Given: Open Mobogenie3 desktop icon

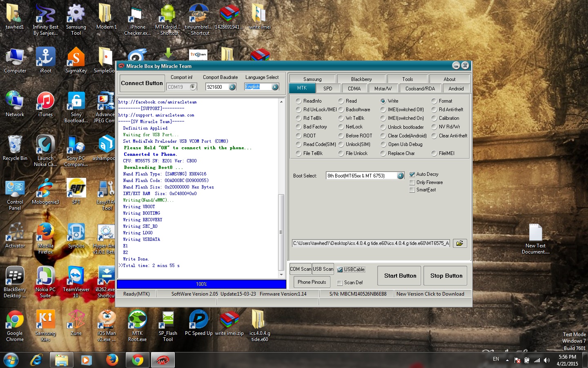Looking at the screenshot, I should (45, 191).
